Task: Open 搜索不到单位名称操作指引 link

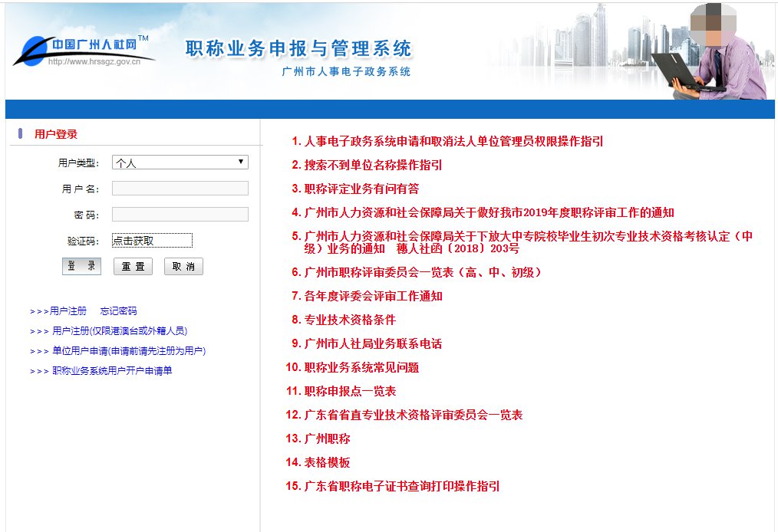Action: click(x=373, y=165)
